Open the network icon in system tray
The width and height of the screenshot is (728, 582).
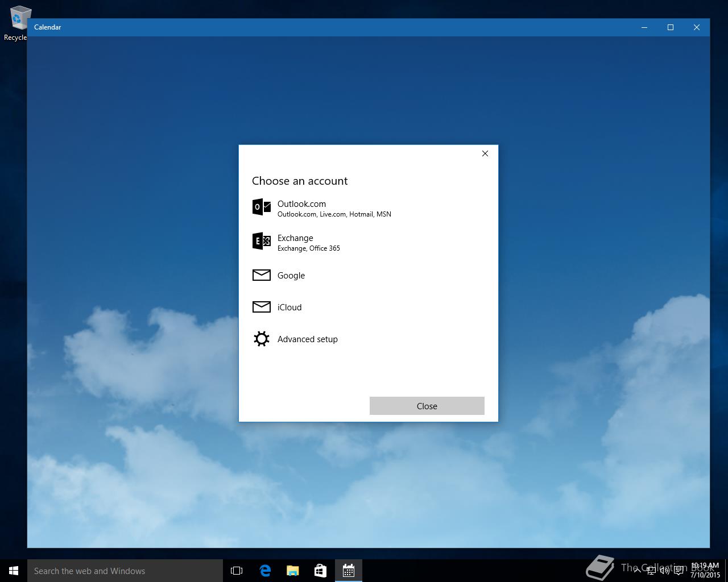tap(651, 571)
